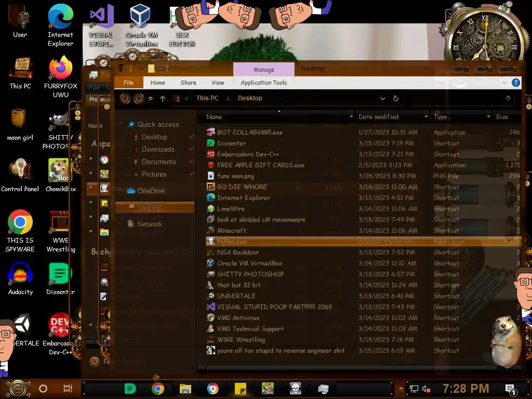Select Desktop in Quick access
The width and height of the screenshot is (532, 399).
[x=154, y=137]
